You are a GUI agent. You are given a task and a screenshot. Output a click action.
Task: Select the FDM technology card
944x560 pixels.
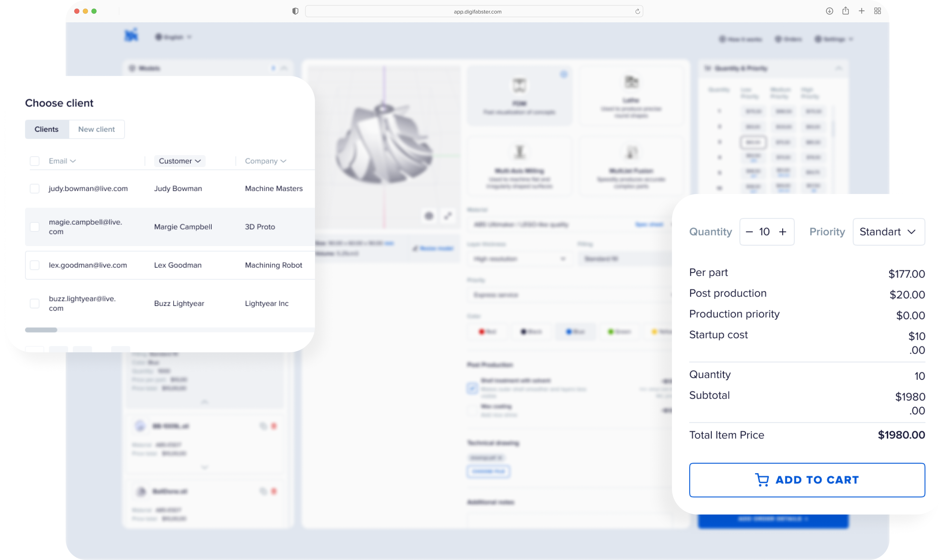pyautogui.click(x=519, y=95)
